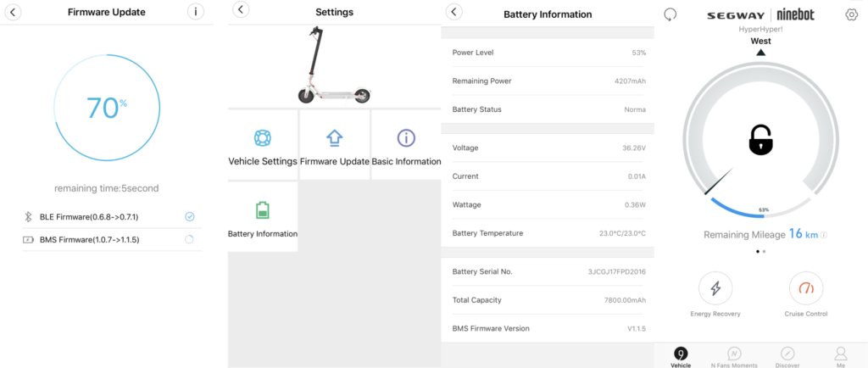
Task: Open the green Battery Information tile
Action: pos(263,217)
